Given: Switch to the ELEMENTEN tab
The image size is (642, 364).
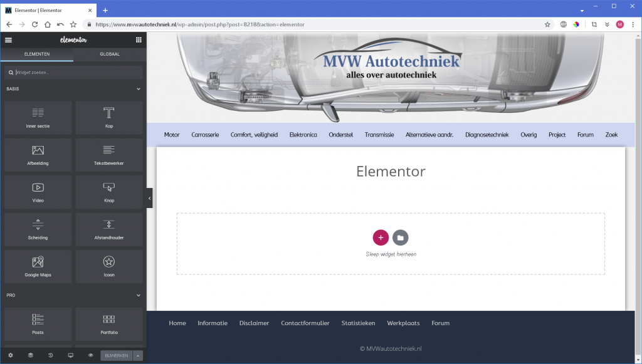Looking at the screenshot, I should (37, 54).
